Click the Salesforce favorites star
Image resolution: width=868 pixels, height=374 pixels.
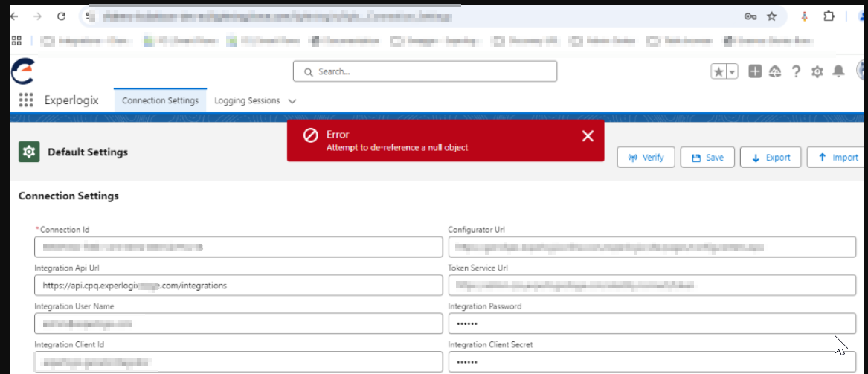pos(718,71)
